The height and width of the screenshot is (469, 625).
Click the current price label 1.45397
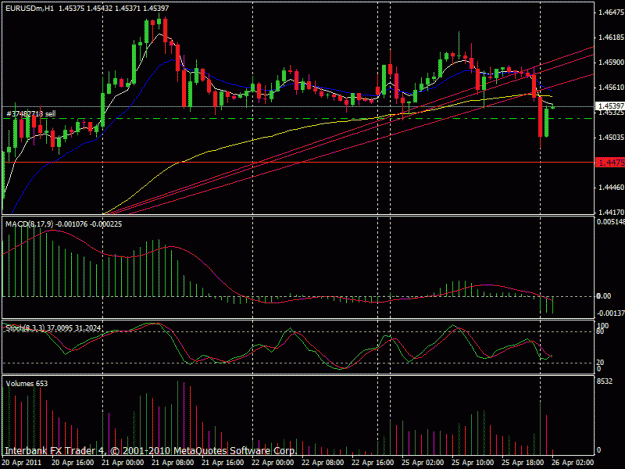click(610, 106)
